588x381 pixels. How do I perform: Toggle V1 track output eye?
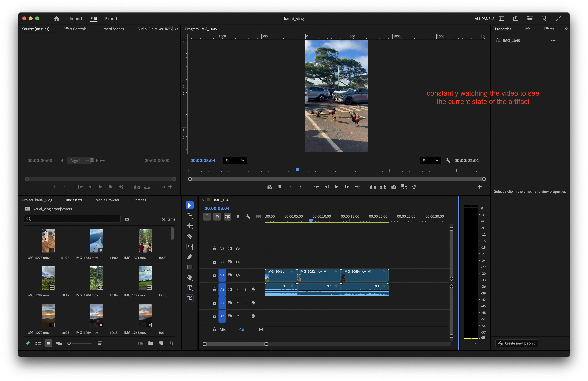(x=238, y=275)
